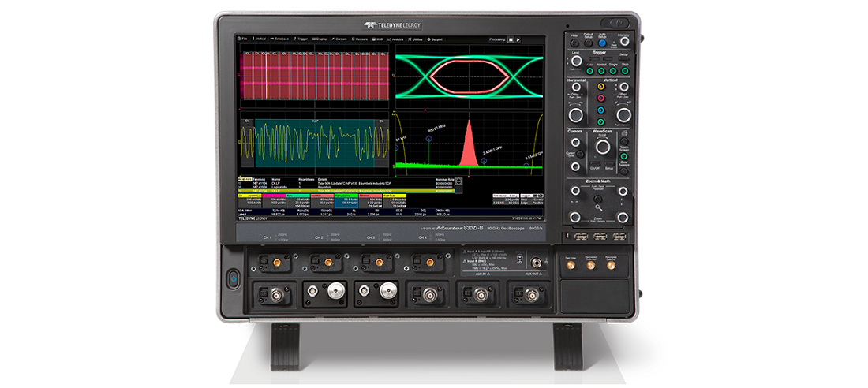Toggle yellow Channel 1 button
Image resolution: width=868 pixels, height=388 pixels.
600,86
